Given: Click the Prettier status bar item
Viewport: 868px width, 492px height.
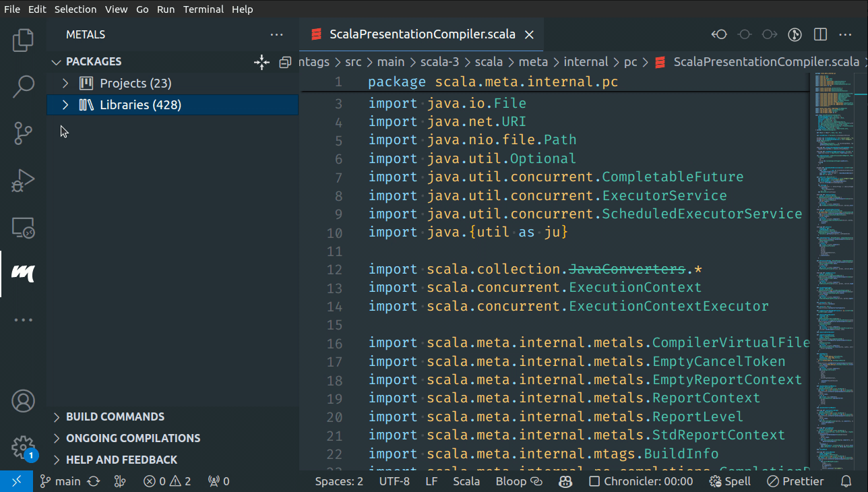Looking at the screenshot, I should (795, 481).
